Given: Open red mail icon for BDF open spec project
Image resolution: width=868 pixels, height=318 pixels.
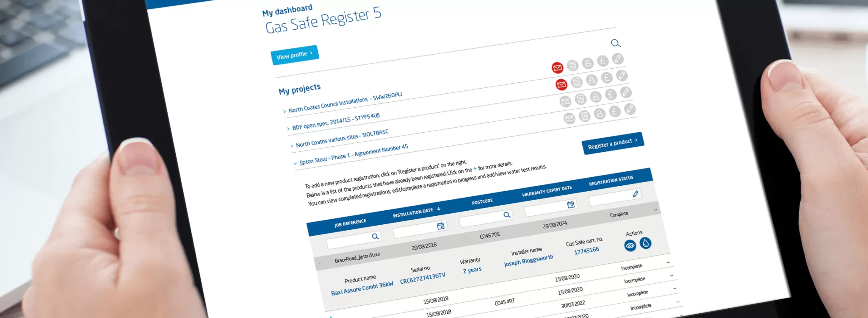Looking at the screenshot, I should (561, 84).
